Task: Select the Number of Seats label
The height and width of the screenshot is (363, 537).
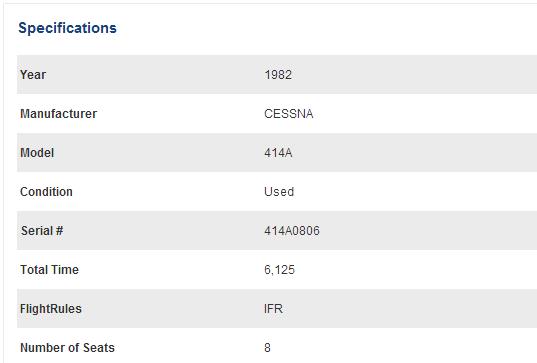Action: coord(67,348)
